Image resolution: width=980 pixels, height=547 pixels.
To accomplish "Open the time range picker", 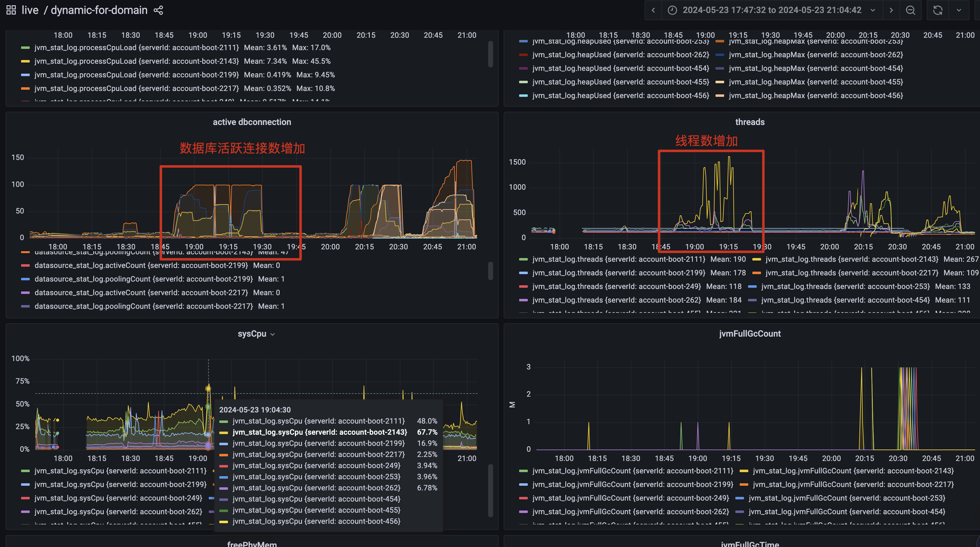I will tap(772, 10).
